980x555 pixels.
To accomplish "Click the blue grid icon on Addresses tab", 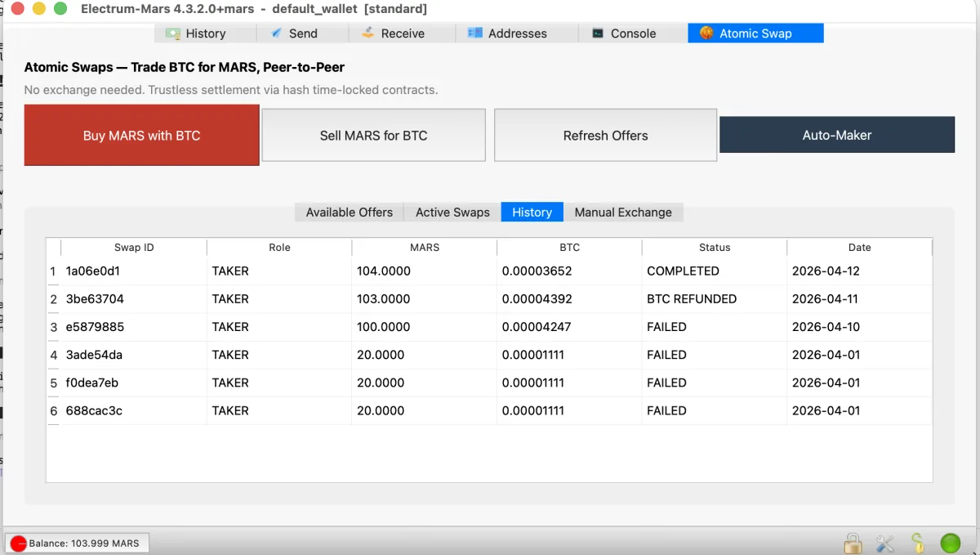I will tap(474, 33).
